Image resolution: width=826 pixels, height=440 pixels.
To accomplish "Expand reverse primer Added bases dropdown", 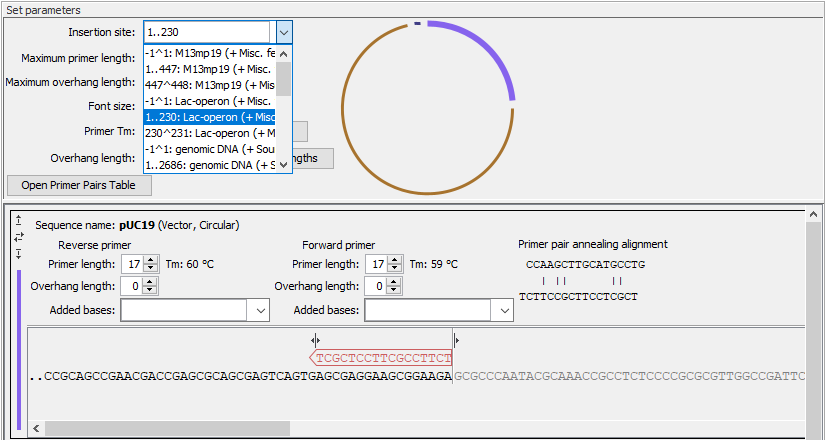I will (x=259, y=311).
